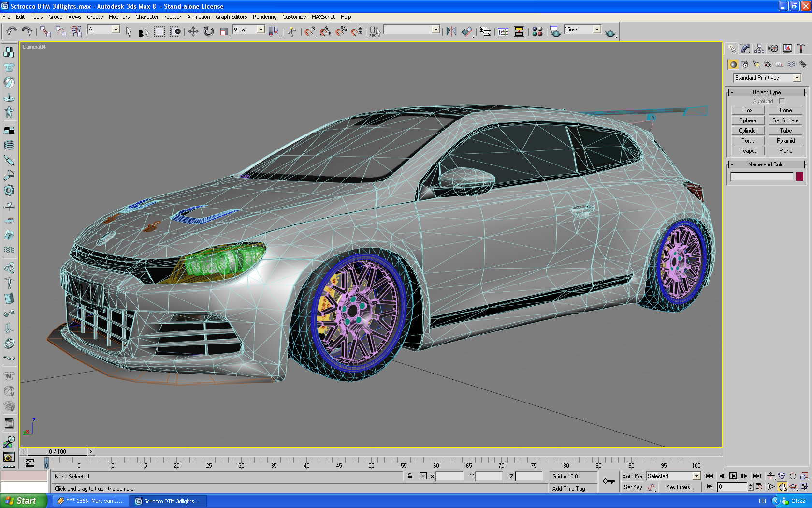Activate the Select and Rotate tool
The image size is (812, 508).
tap(208, 31)
